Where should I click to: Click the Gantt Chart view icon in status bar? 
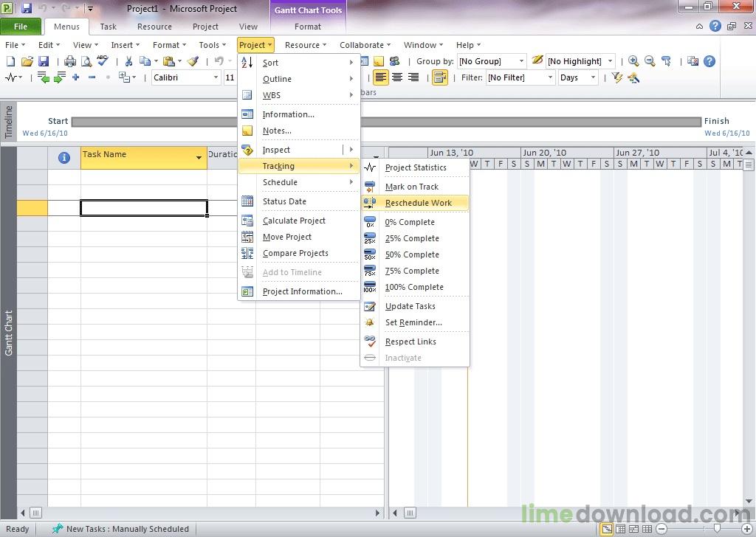click(x=607, y=530)
